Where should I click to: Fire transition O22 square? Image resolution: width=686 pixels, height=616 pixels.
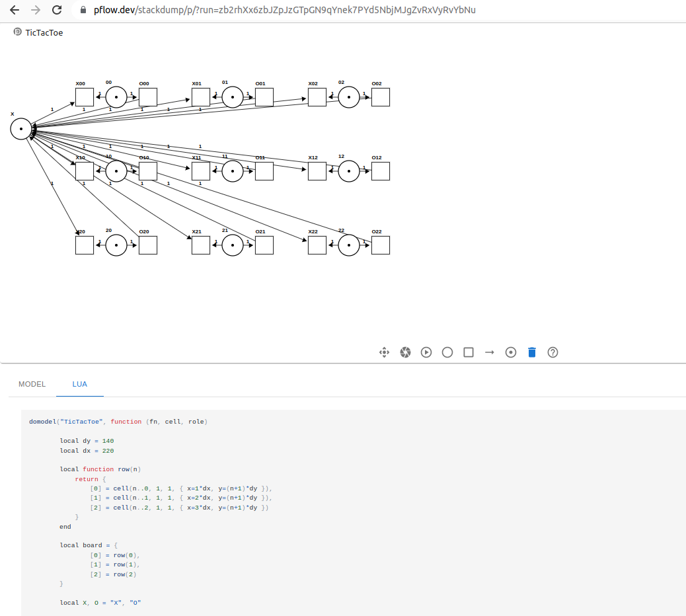[381, 245]
